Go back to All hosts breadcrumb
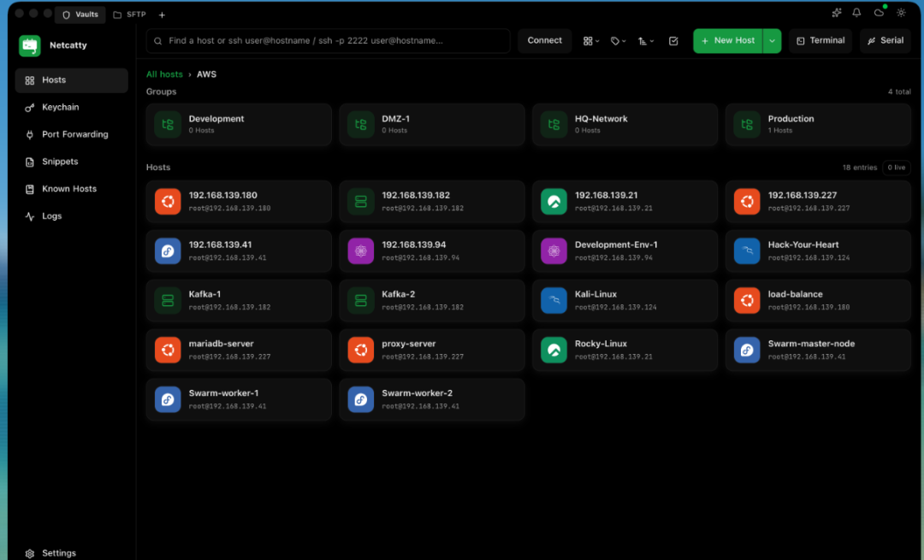 coord(164,74)
